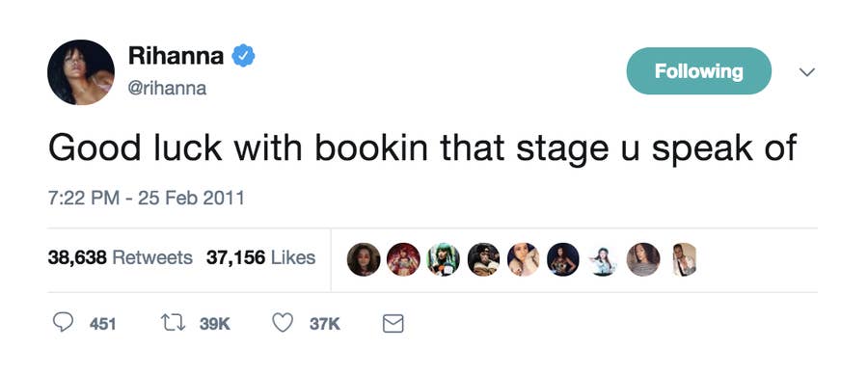This screenshot has height=374, width=868.
Task: Toggle the Following button
Action: (698, 70)
